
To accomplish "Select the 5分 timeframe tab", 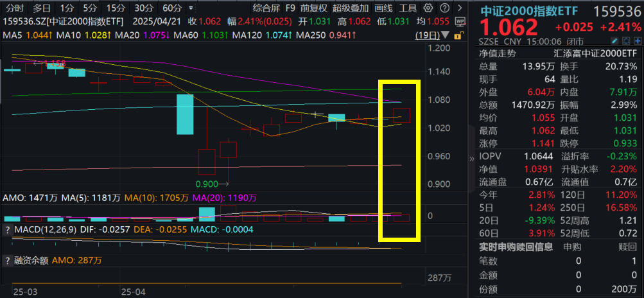I will [91, 9].
